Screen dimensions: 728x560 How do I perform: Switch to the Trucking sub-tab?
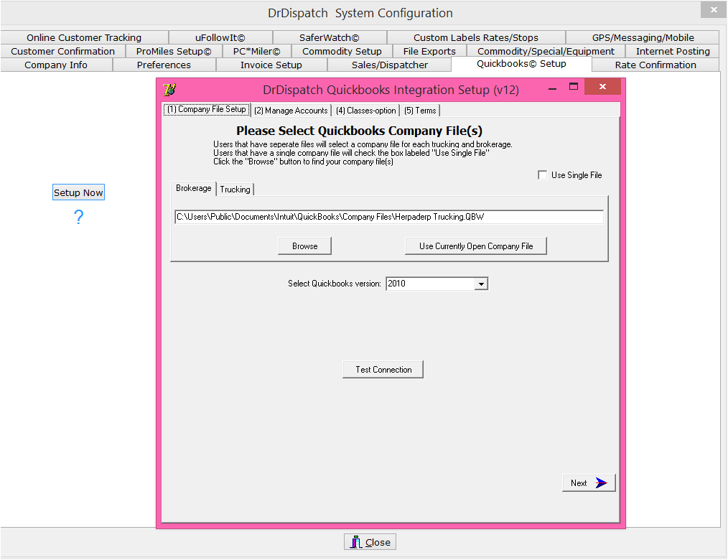coord(235,190)
